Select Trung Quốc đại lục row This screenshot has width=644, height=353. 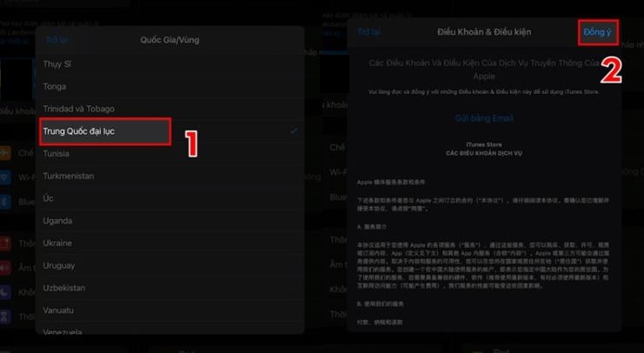[169, 131]
